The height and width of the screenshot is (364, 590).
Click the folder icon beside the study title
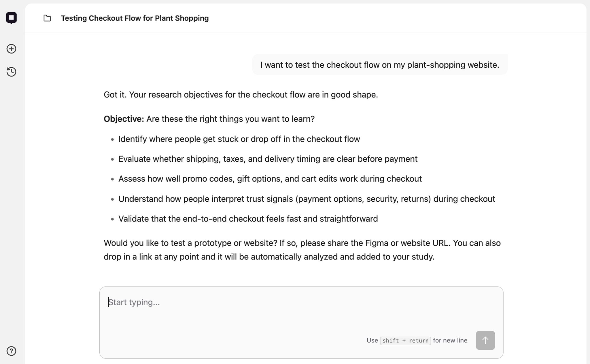(x=47, y=18)
